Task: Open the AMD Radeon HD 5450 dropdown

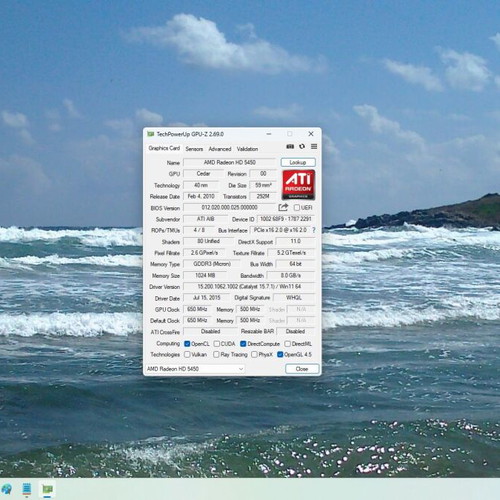Action: pyautogui.click(x=195, y=369)
